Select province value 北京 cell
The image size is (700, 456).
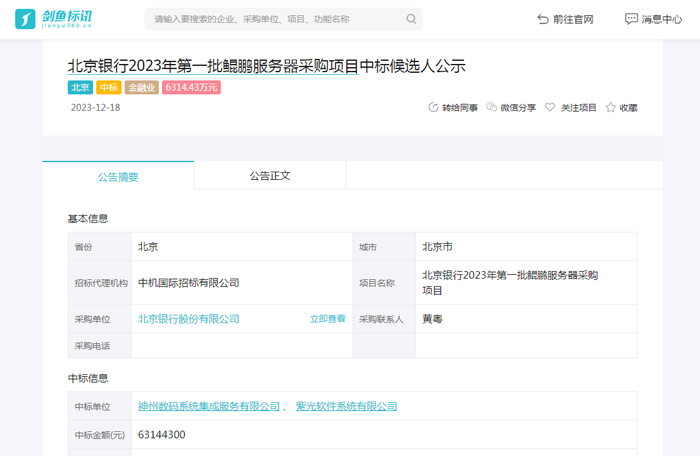coord(242,247)
